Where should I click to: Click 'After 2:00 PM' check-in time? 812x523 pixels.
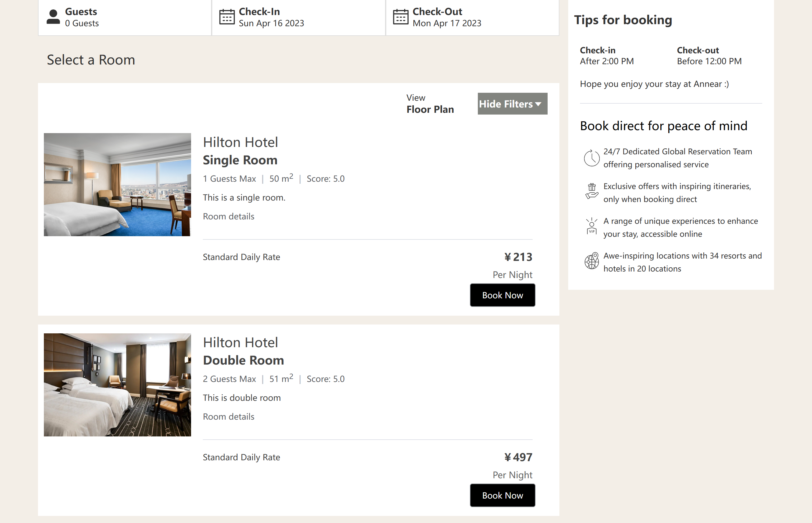606,62
